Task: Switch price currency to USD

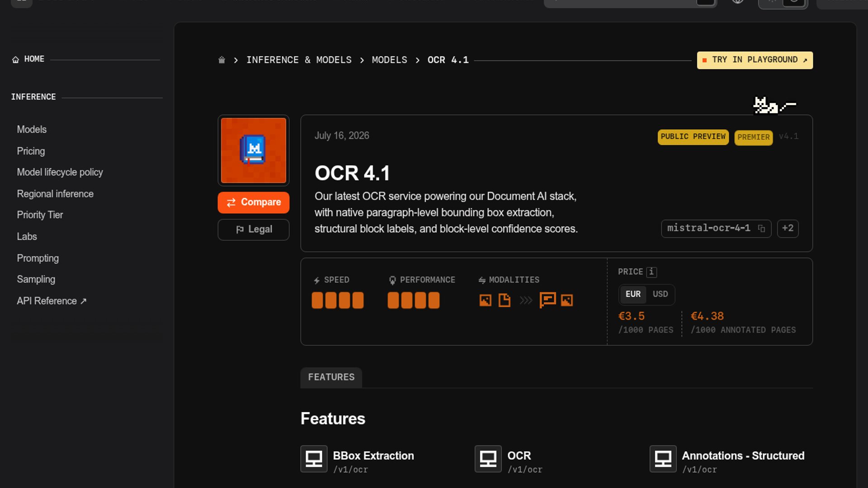Action: click(x=660, y=294)
